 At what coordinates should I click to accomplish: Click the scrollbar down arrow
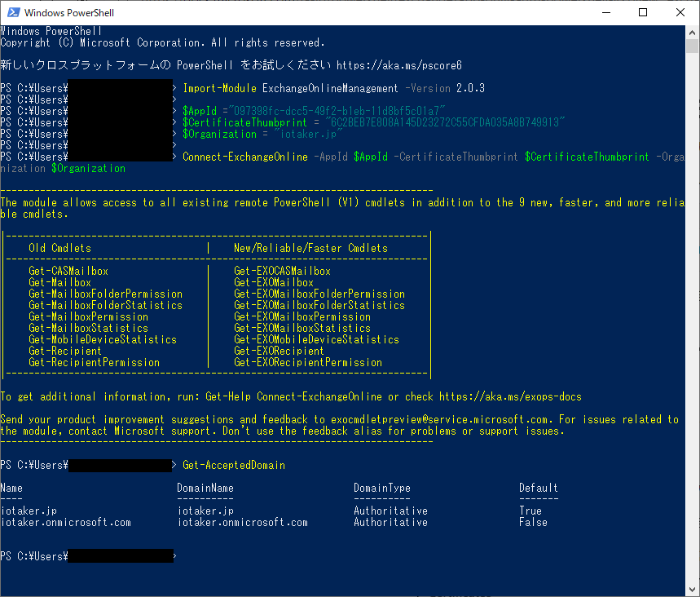click(x=693, y=590)
